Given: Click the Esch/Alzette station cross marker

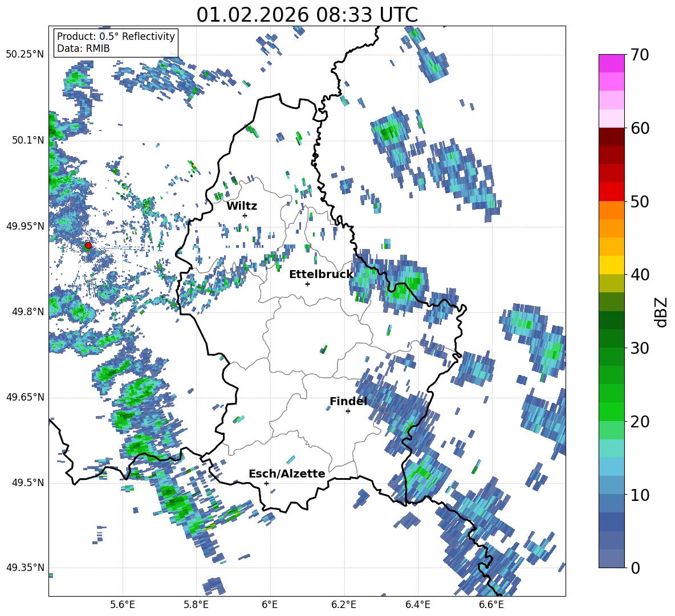Looking at the screenshot, I should coord(266,483).
